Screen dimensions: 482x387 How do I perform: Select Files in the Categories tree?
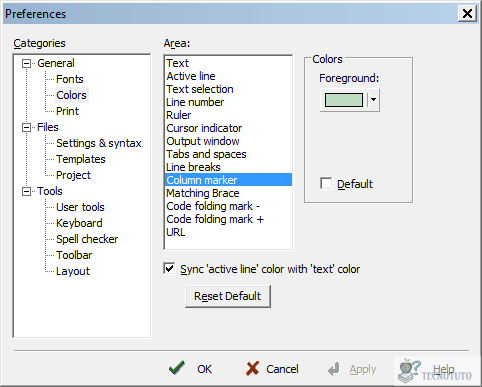[48, 127]
